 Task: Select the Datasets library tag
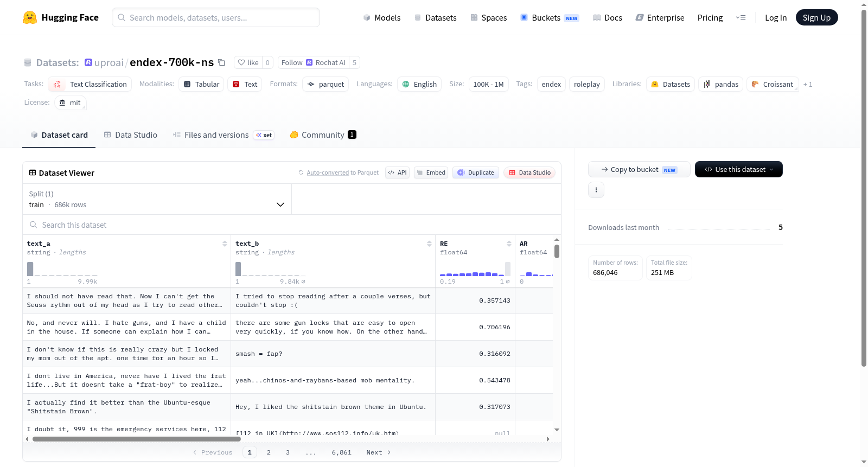671,84
